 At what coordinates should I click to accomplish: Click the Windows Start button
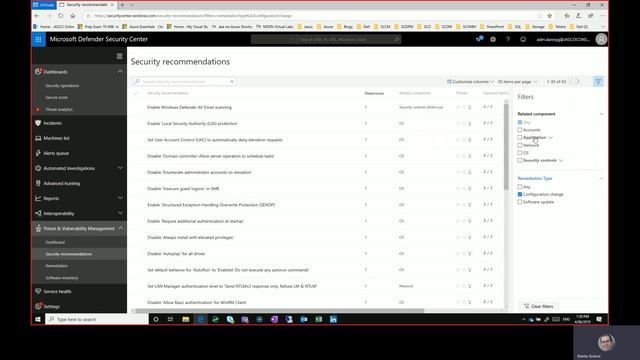tap(38, 319)
